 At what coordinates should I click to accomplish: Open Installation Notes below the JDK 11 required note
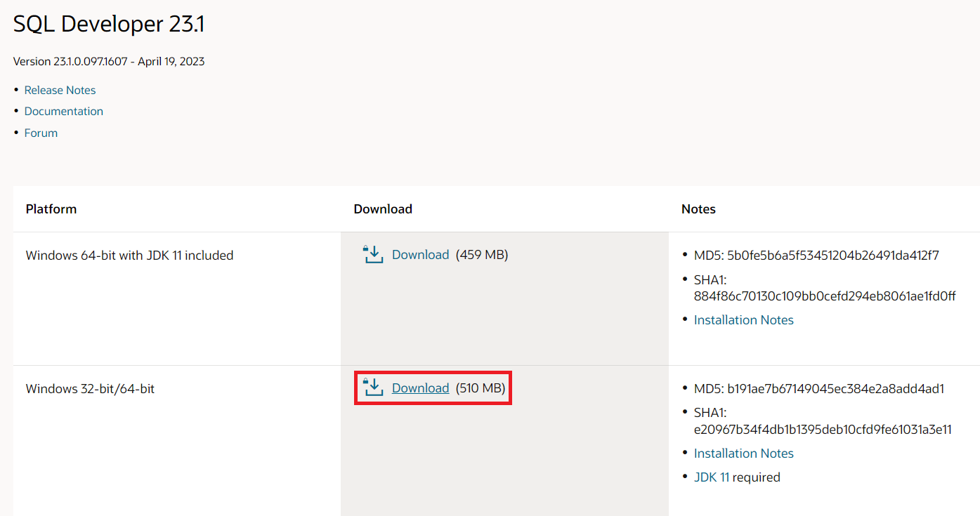coord(744,454)
